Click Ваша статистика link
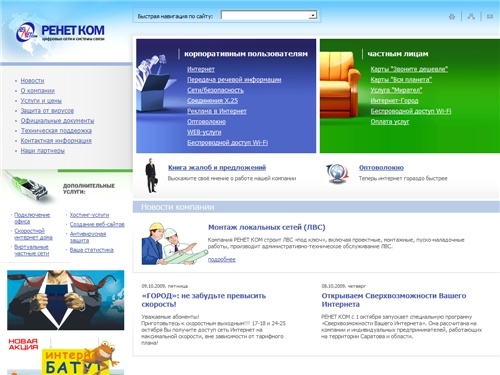The width and height of the screenshot is (500, 375). click(92, 250)
